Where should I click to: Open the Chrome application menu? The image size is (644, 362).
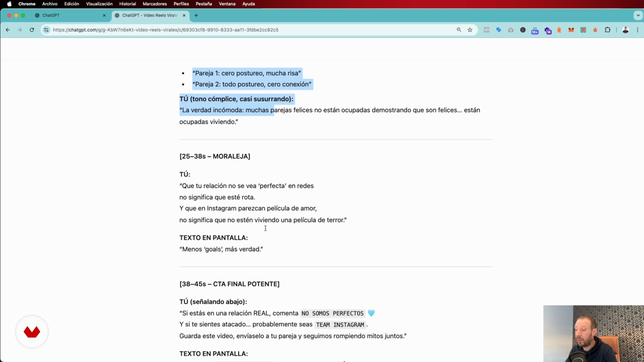pos(27,4)
